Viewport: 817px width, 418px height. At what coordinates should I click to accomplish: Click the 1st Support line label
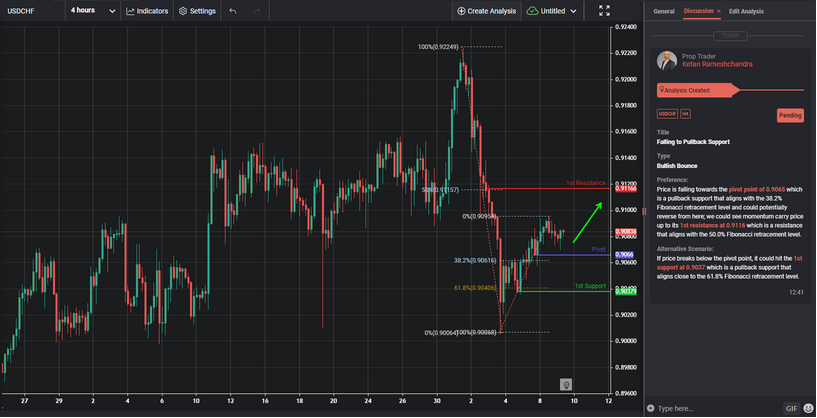[x=590, y=286]
